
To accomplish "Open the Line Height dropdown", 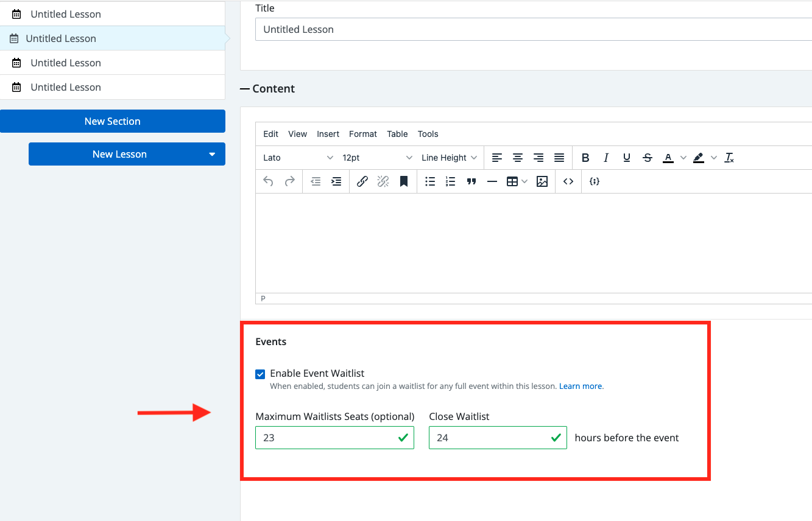I will coord(448,158).
